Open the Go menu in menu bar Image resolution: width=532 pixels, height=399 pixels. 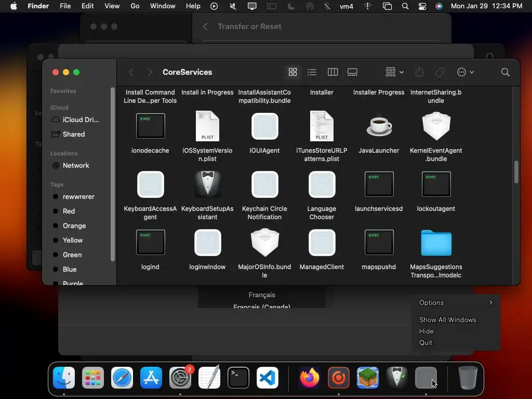coord(135,6)
